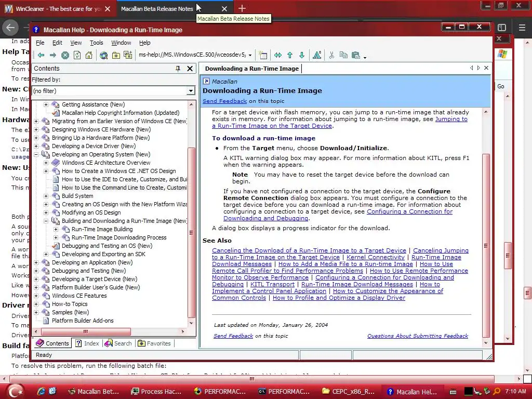Expand the Build System node
Screen dimensions: 532x399
tap(46, 196)
